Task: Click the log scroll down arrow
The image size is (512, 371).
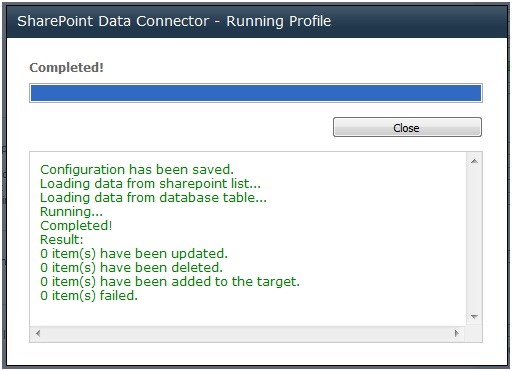Action: tap(474, 317)
